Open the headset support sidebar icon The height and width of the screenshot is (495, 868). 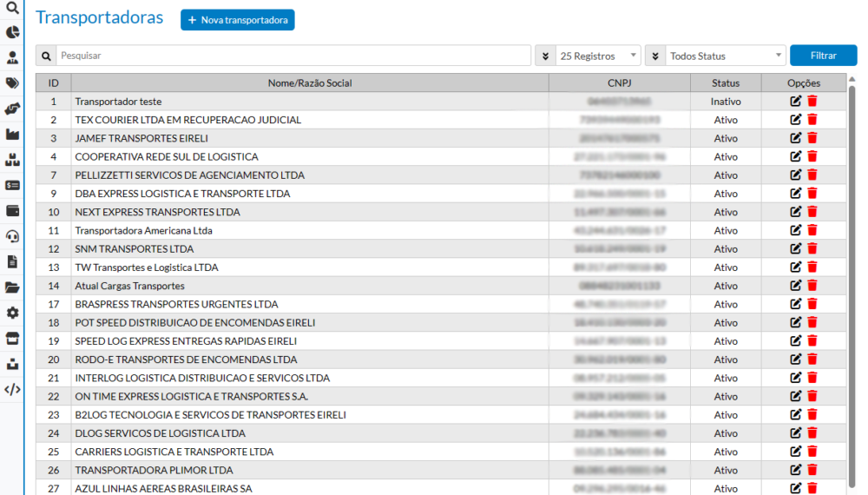coord(12,236)
